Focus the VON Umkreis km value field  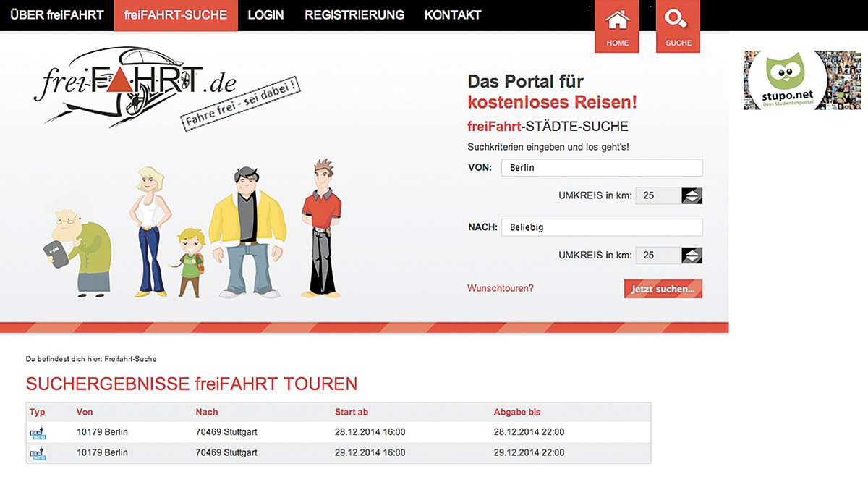click(x=658, y=195)
